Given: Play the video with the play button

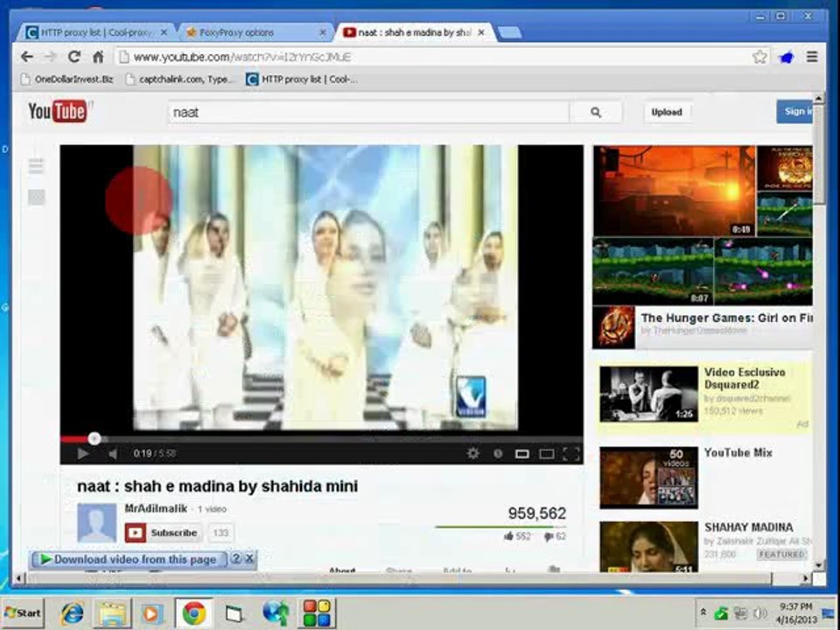Looking at the screenshot, I should coord(82,454).
